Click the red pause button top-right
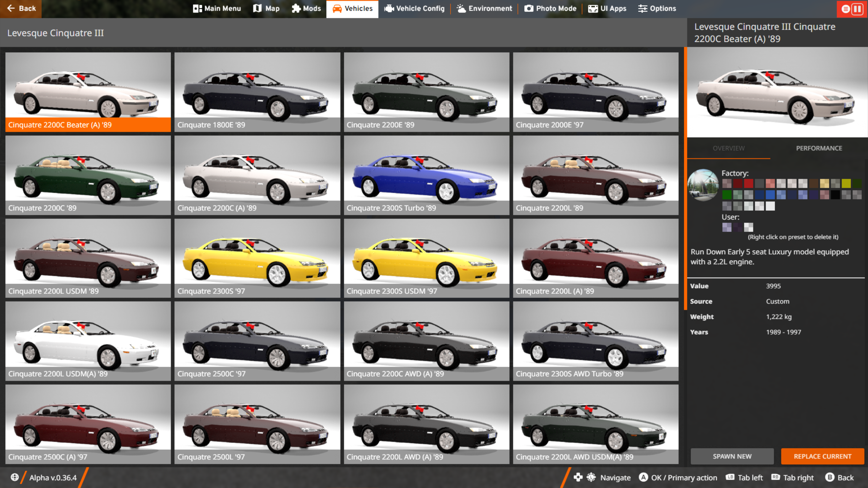 point(857,9)
